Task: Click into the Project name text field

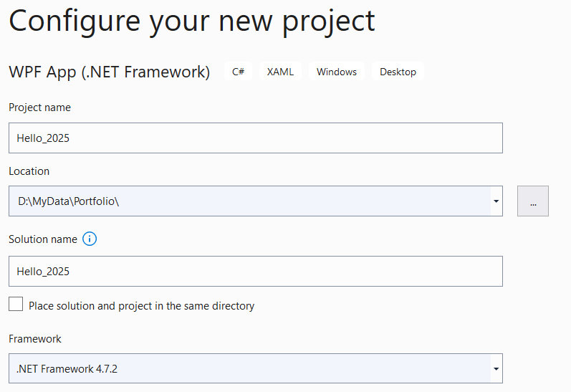Action: pyautogui.click(x=255, y=138)
